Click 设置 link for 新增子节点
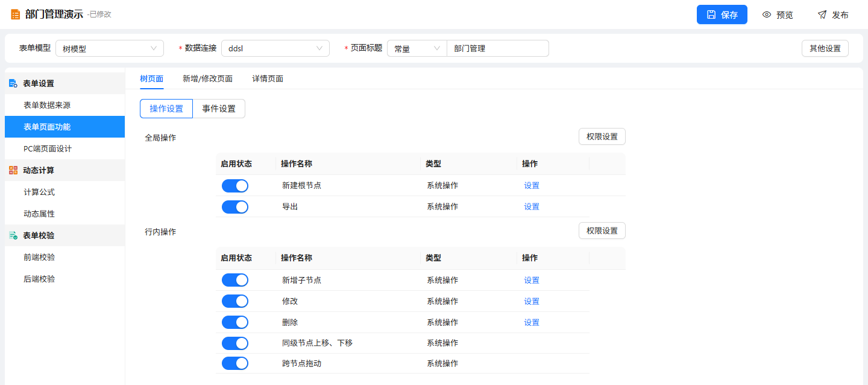This screenshot has height=385, width=868. click(532, 281)
